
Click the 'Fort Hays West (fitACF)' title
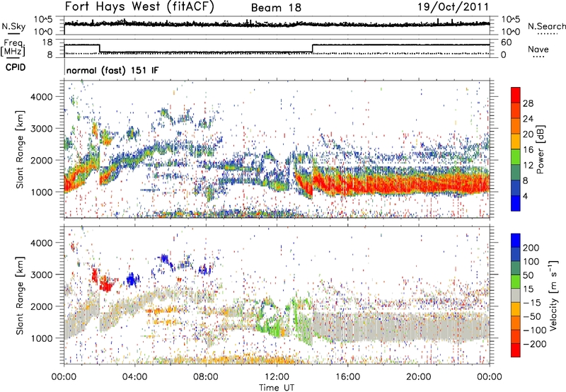[139, 6]
